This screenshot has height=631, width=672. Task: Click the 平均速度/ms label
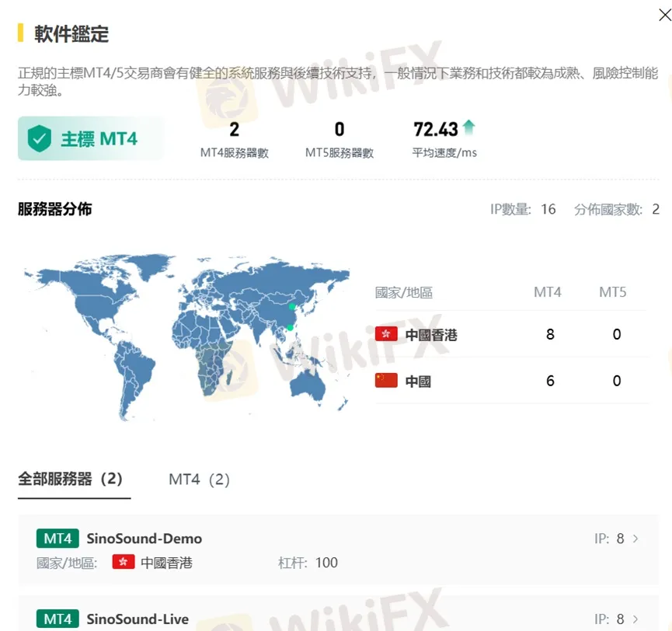[x=444, y=152]
